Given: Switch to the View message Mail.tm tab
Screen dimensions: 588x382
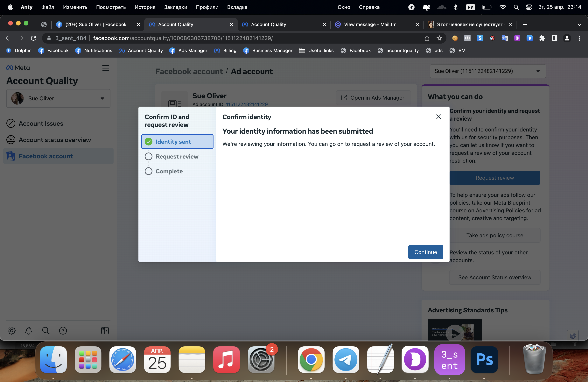Looking at the screenshot, I should click(x=376, y=24).
